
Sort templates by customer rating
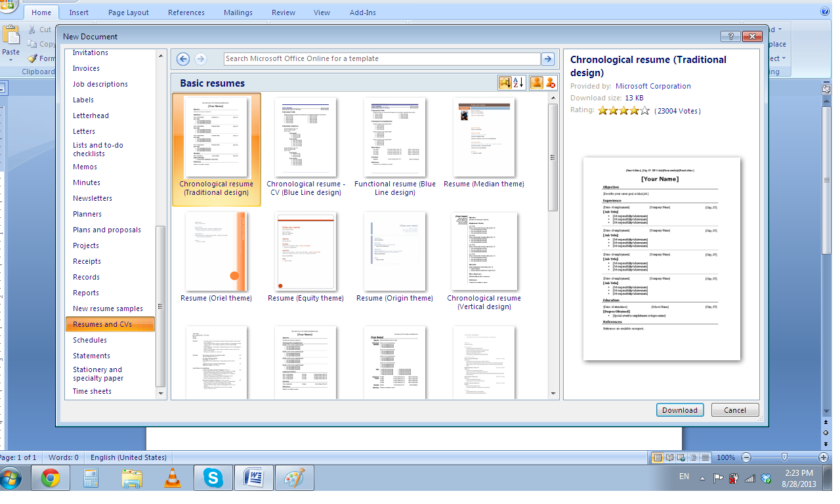pos(505,83)
